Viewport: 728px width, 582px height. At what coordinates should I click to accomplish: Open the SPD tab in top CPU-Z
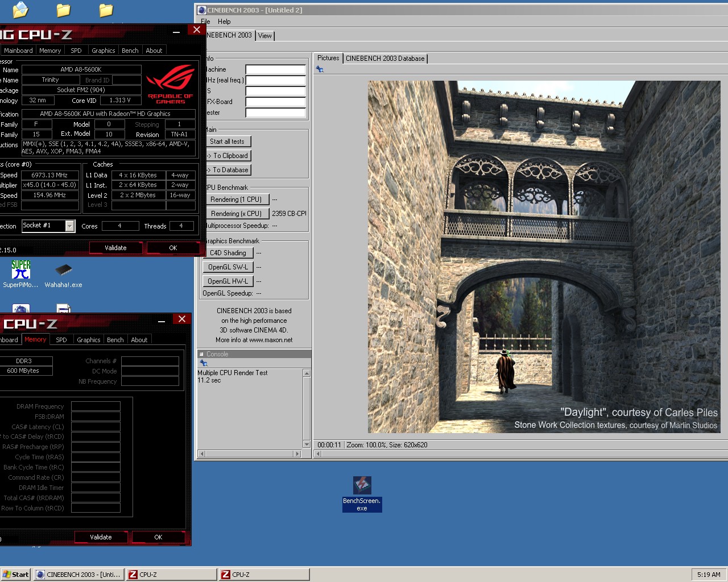point(76,51)
